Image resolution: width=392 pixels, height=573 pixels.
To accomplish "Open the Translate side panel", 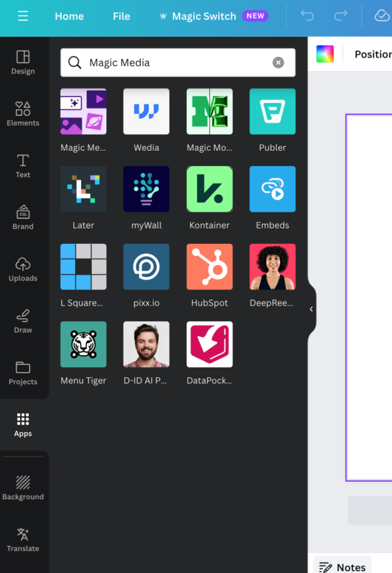I will pos(23,539).
